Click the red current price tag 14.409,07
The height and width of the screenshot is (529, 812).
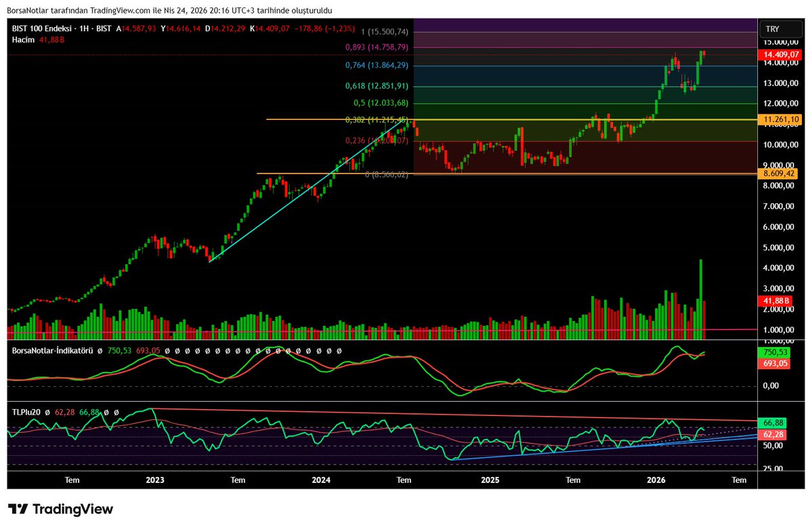[x=779, y=55]
